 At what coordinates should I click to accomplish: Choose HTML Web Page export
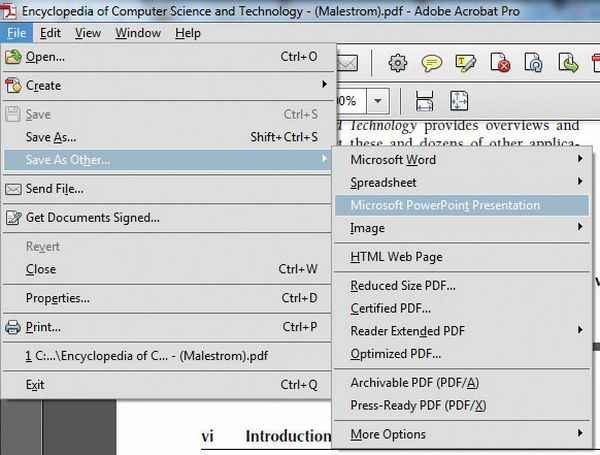(462, 257)
